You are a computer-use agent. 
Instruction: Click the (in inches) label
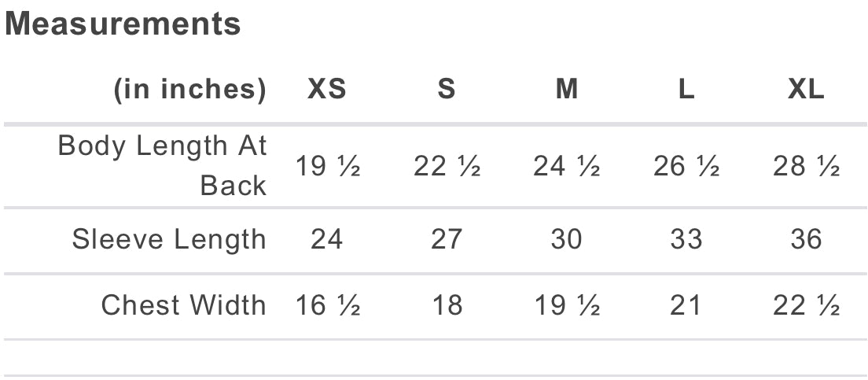click(190, 90)
